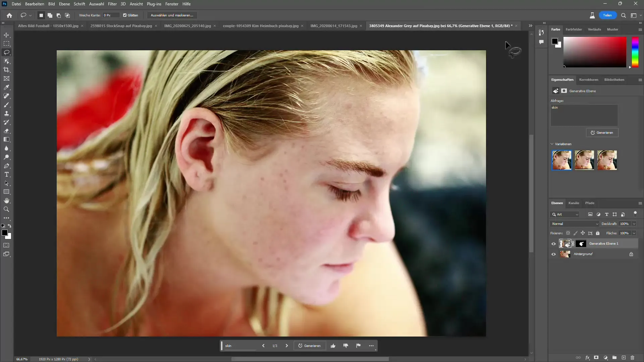Switch to Kanäle tab
Image resolution: width=644 pixels, height=362 pixels.
coord(574,203)
